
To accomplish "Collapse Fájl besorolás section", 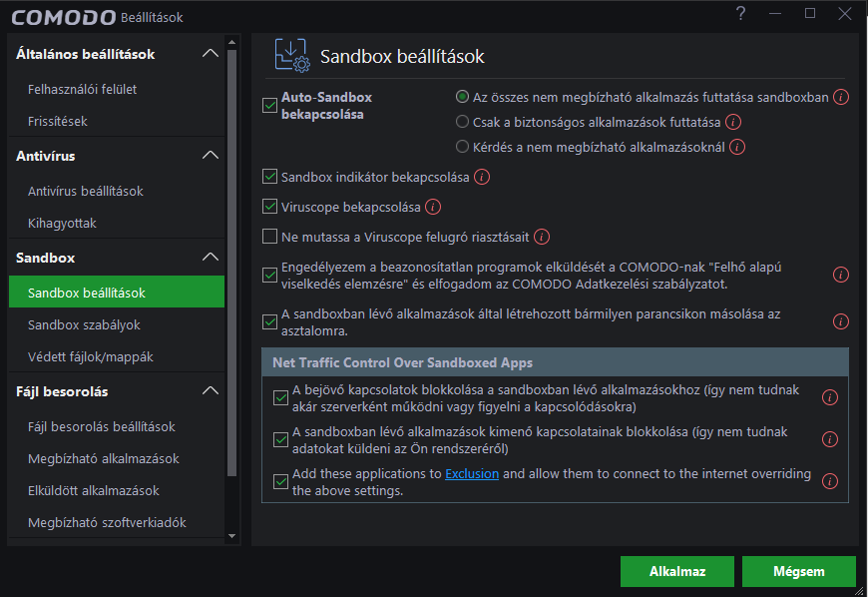I will 211,391.
